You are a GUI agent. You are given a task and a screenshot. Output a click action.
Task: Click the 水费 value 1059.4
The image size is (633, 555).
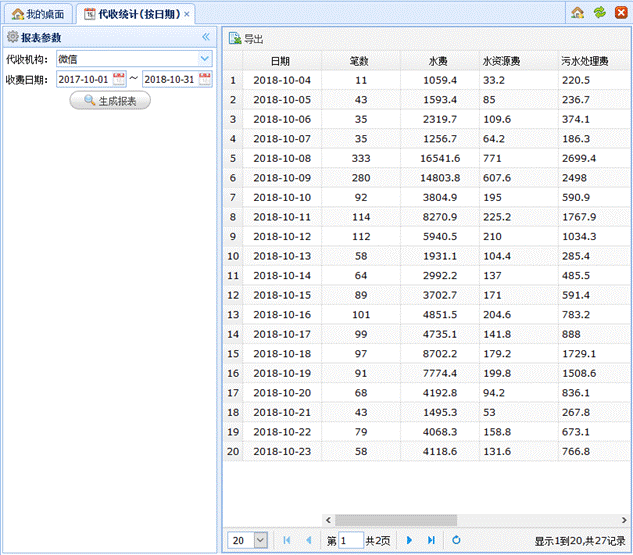pos(439,80)
